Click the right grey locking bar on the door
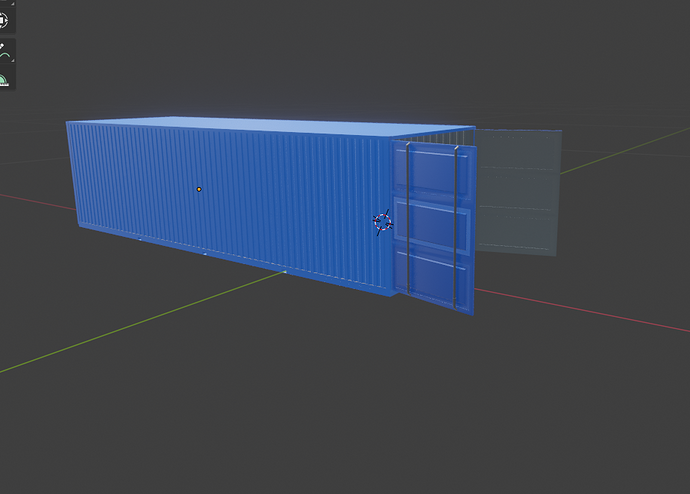Viewport: 690px width, 494px height. click(456, 227)
